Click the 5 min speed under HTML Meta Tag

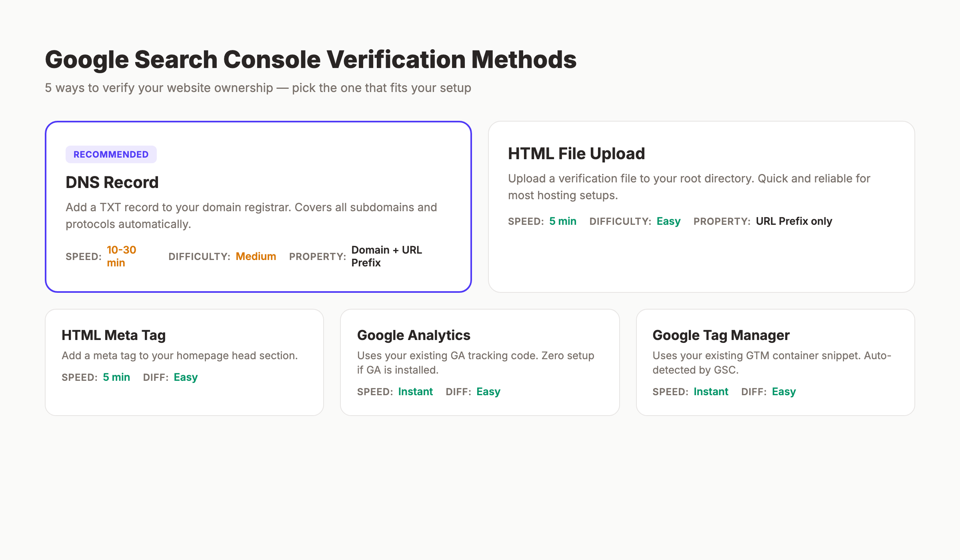116,377
